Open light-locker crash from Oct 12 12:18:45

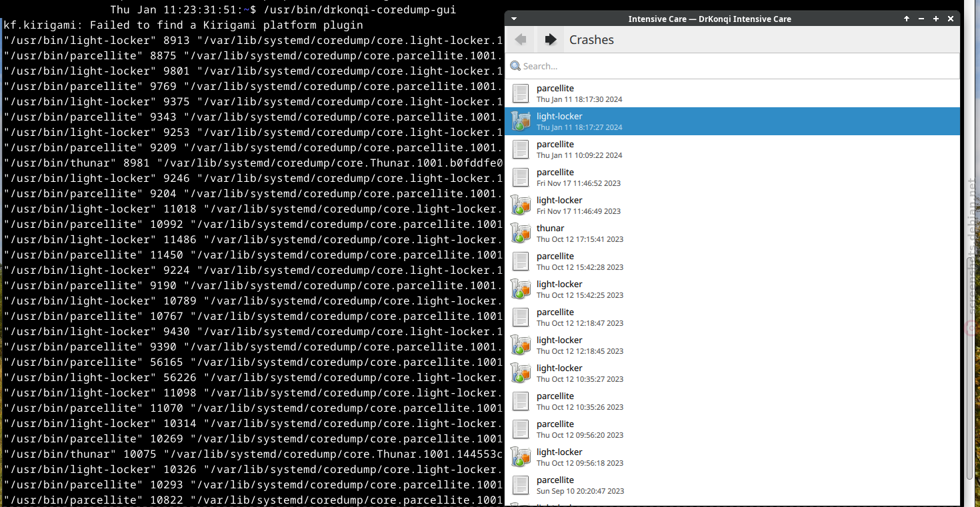(732, 345)
